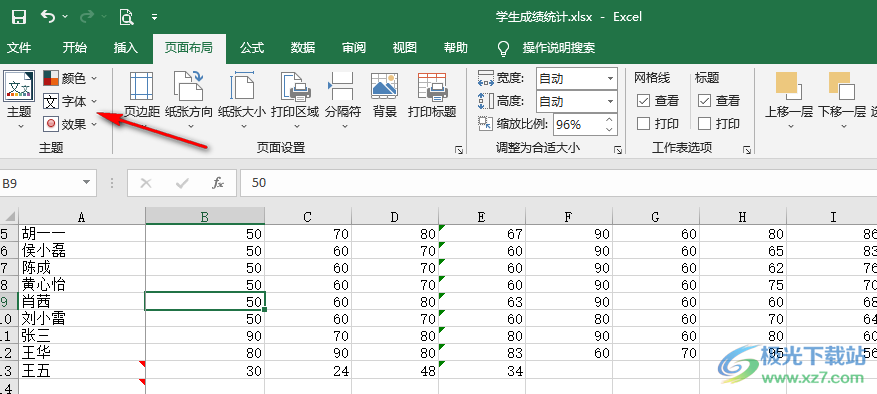Select cell containing 刘小雷
Screen dimensions: 877x394
[x=82, y=318]
